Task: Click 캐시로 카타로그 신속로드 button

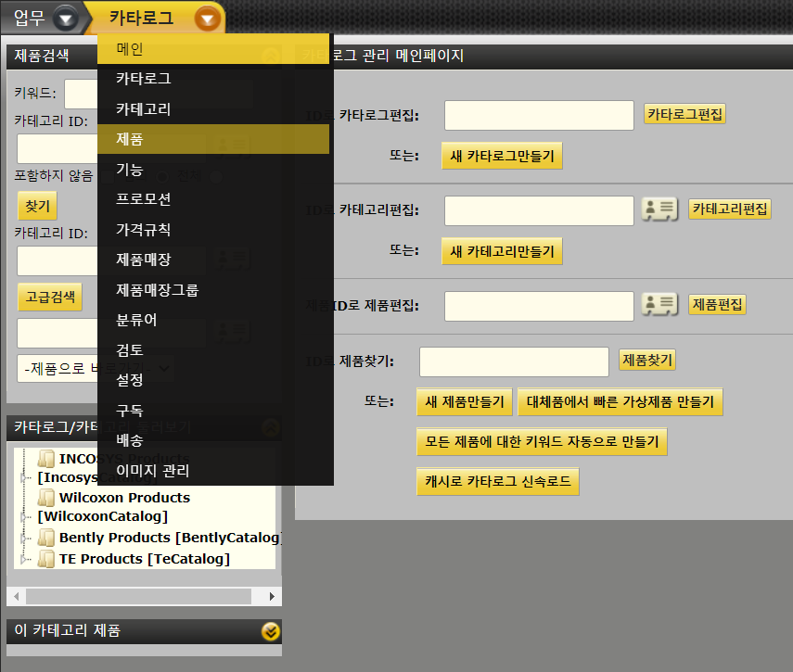Action: coord(498,482)
